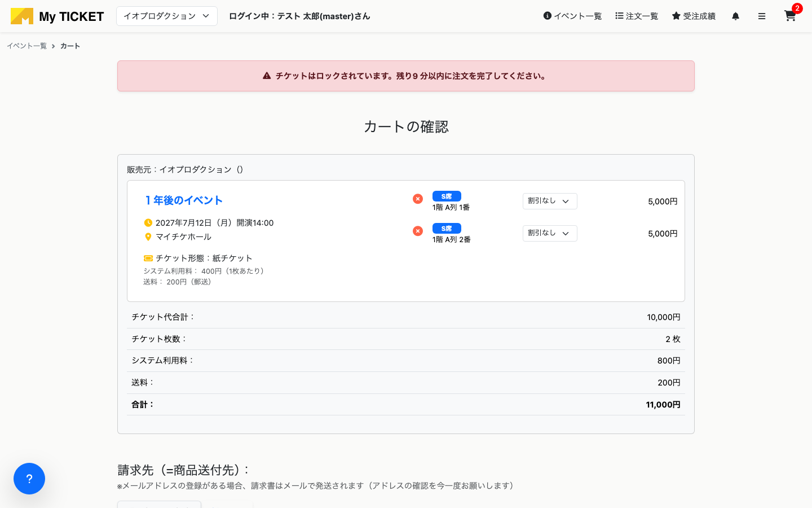Click the clock icon beside event date
The image size is (812, 508).
148,223
